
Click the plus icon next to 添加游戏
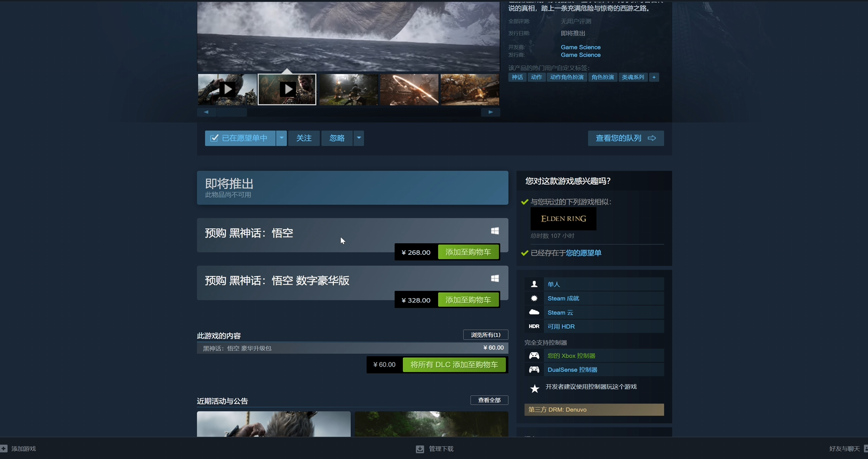click(4, 448)
